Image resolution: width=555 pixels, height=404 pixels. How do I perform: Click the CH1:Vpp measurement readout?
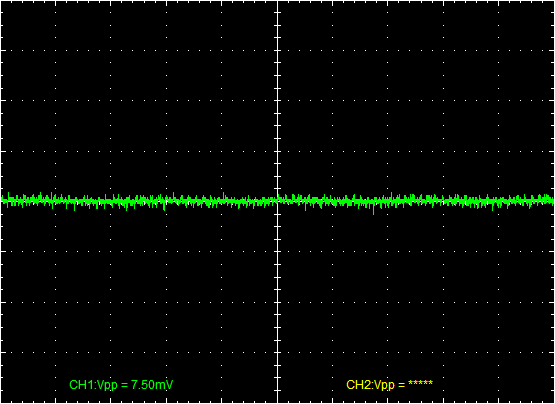(121, 385)
